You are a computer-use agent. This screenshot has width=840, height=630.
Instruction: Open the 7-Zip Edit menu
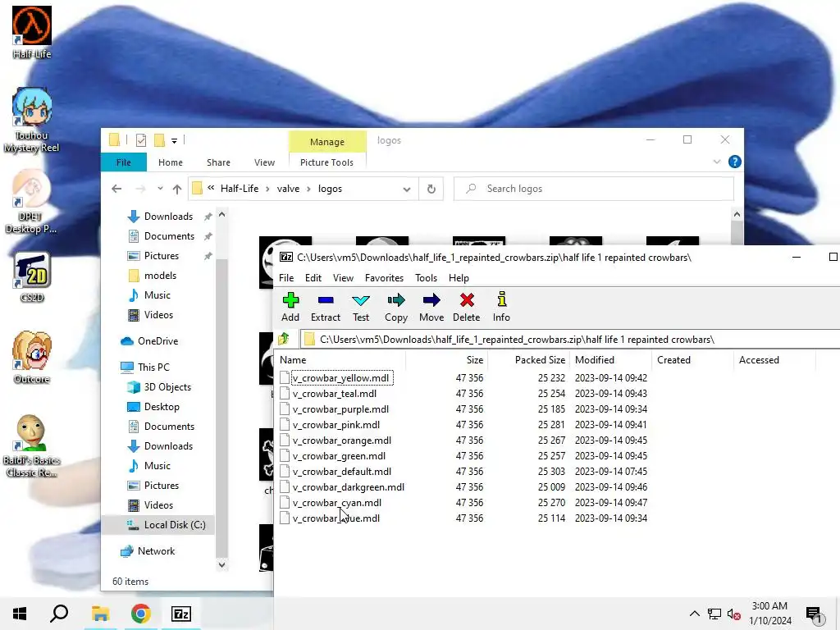(x=313, y=277)
